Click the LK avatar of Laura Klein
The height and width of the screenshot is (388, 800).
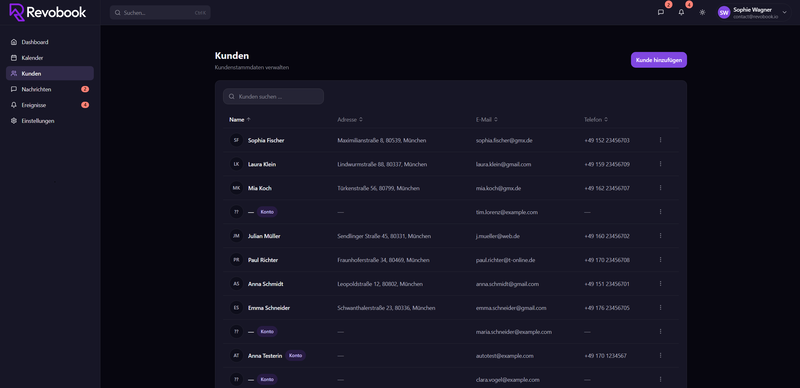(236, 164)
